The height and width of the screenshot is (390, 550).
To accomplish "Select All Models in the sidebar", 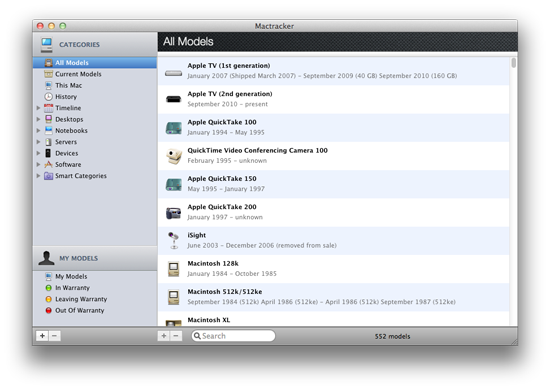I will [x=95, y=63].
